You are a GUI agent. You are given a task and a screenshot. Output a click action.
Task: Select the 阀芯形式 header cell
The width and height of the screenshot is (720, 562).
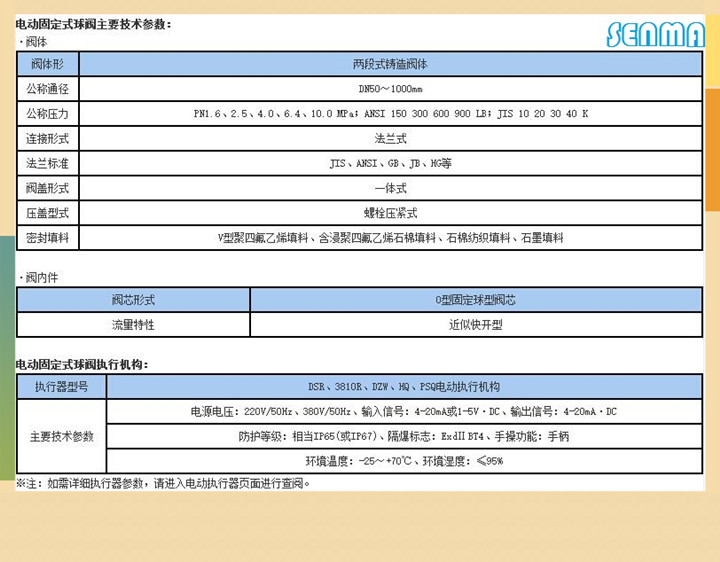[x=133, y=300]
